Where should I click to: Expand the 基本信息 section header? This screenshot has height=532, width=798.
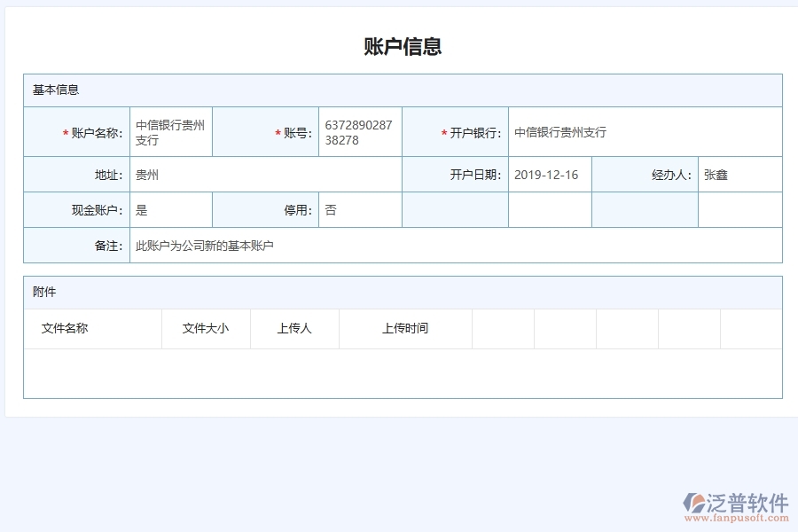point(49,90)
